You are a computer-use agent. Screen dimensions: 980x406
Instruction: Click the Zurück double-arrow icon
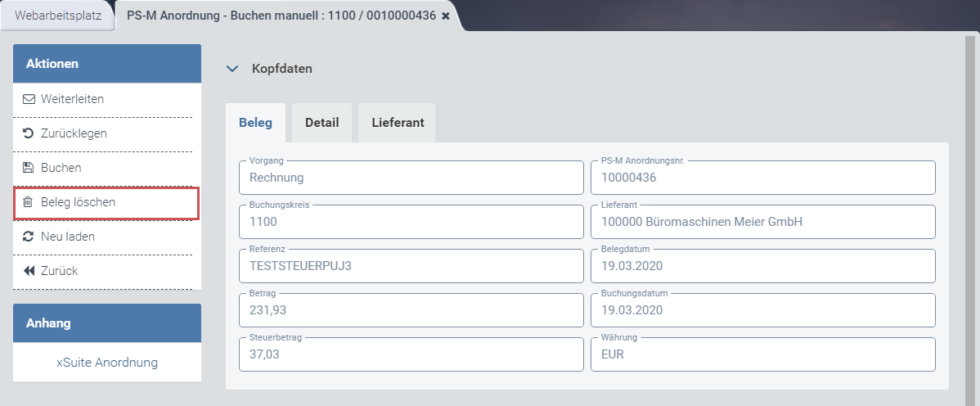(x=29, y=271)
